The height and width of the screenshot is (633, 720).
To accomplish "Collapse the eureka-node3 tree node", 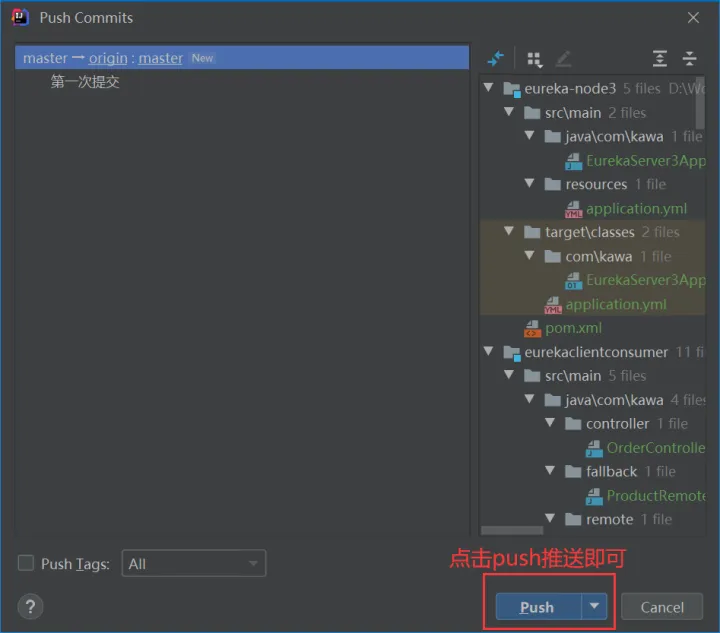I will click(x=489, y=87).
